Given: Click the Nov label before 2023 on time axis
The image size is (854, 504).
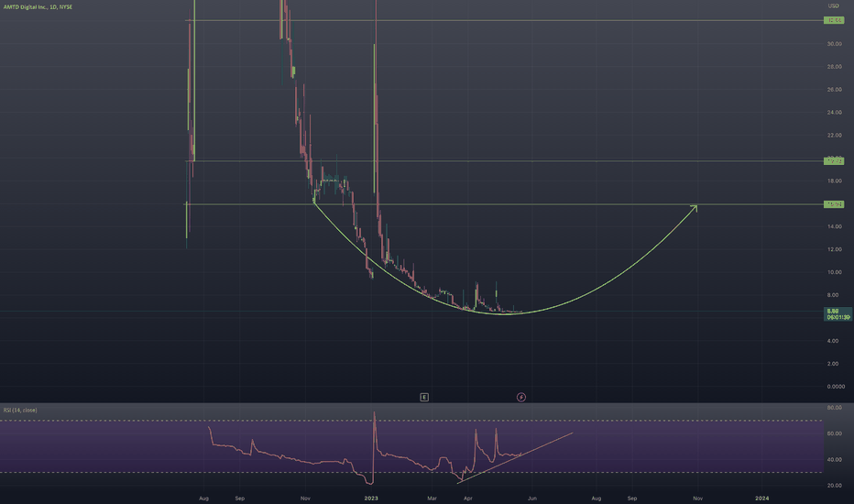Looking at the screenshot, I should [305, 498].
